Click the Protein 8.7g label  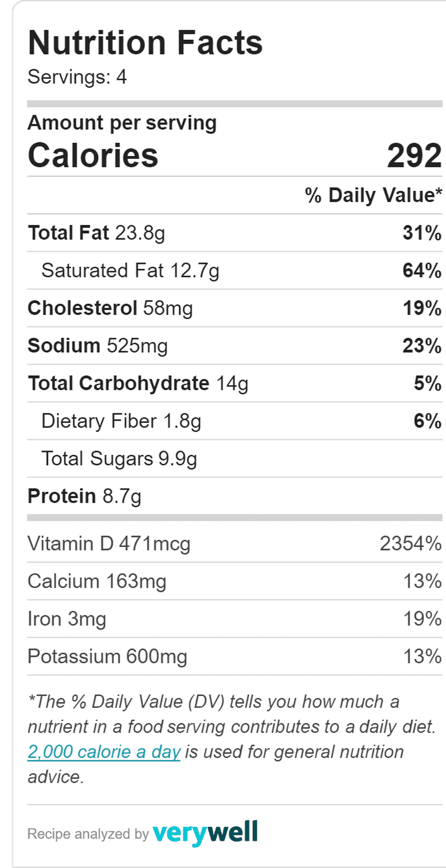(x=84, y=496)
